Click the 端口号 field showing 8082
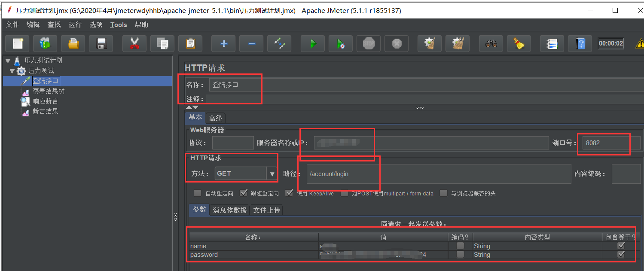Screen dimensions: 644x271 [x=611, y=143]
